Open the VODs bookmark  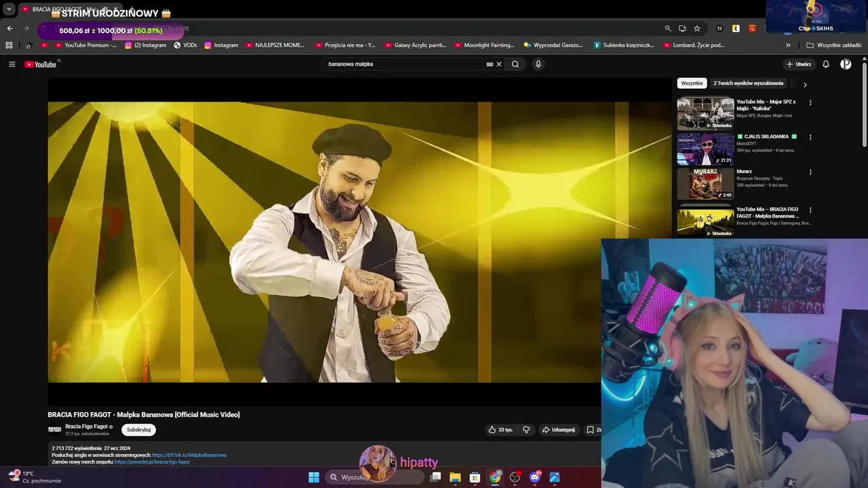(185, 45)
